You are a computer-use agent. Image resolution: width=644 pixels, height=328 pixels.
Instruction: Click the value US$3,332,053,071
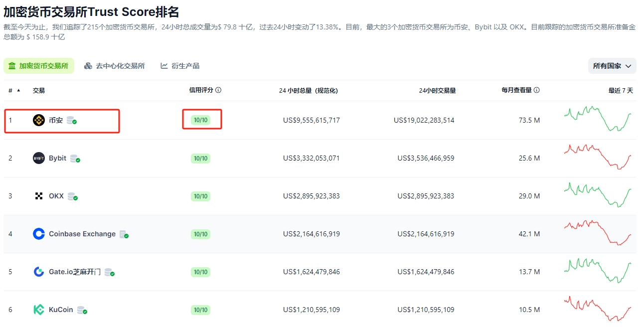coord(312,158)
